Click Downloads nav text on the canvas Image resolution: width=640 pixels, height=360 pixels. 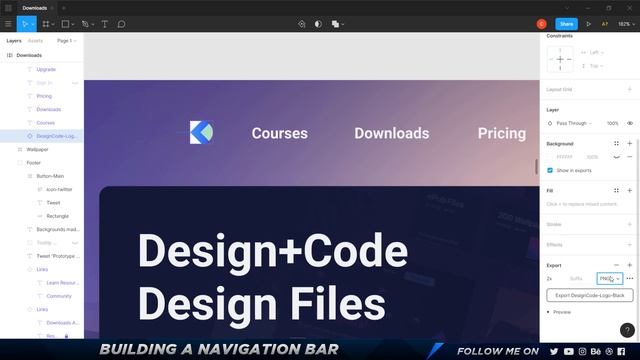pos(391,133)
